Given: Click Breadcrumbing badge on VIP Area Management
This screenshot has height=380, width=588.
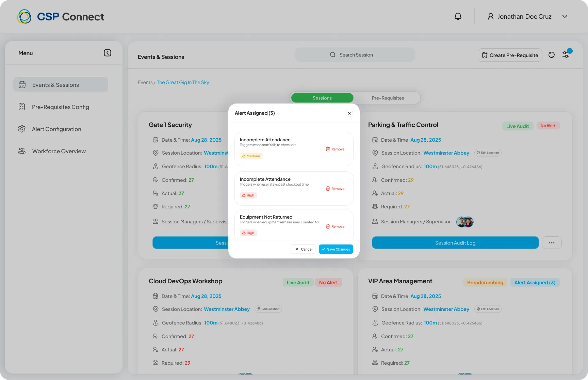Looking at the screenshot, I should pyautogui.click(x=485, y=282).
